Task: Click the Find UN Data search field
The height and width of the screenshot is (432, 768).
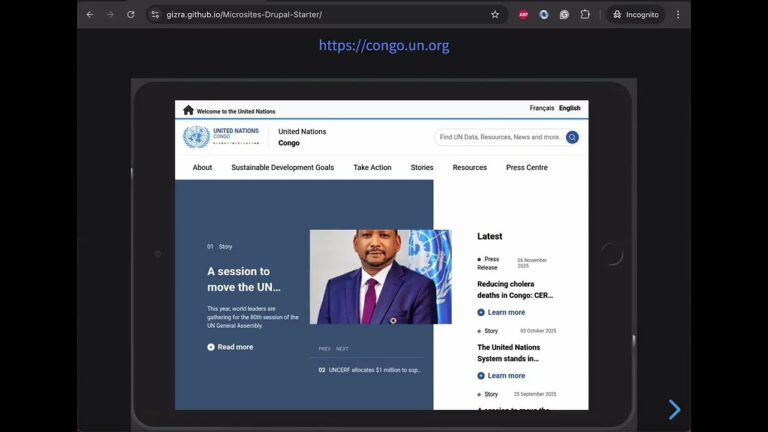Action: tap(501, 137)
